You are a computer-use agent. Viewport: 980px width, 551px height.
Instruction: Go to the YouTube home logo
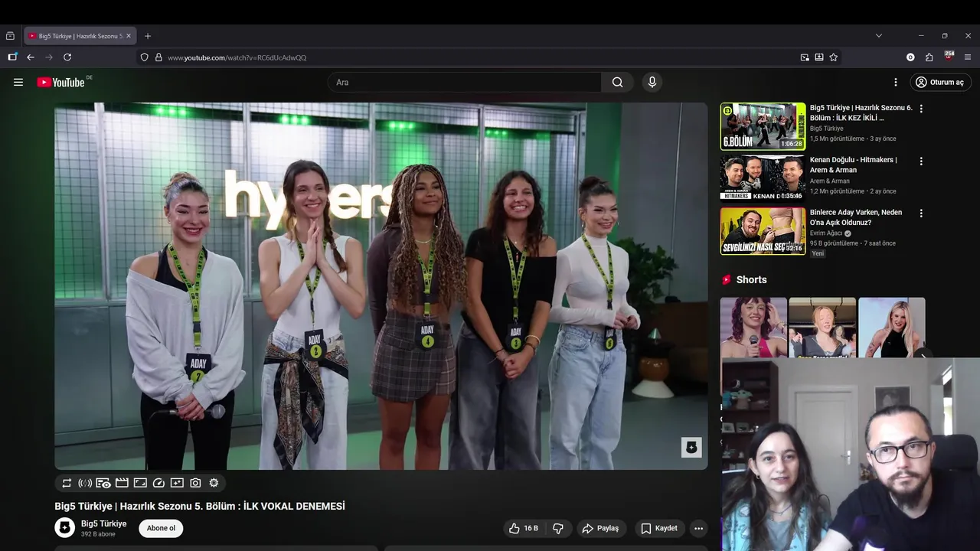pos(60,82)
